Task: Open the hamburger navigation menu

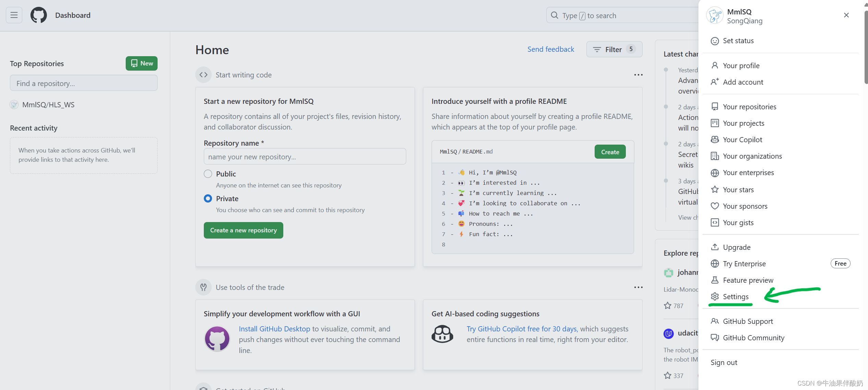Action: 14,15
